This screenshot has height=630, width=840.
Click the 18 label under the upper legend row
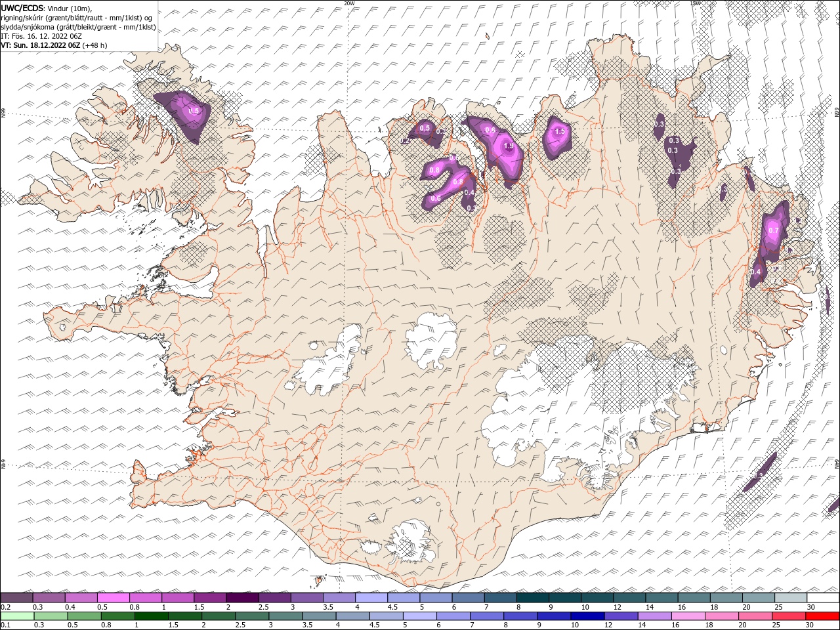[x=714, y=607]
